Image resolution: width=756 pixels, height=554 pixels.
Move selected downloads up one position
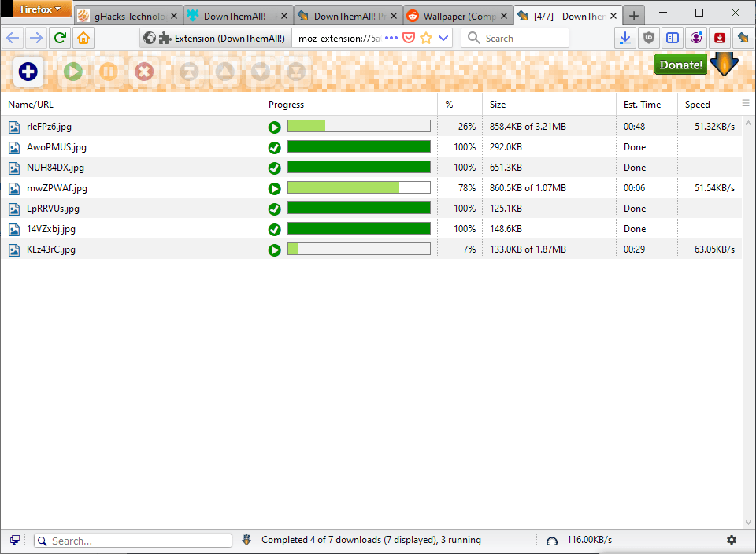(224, 72)
